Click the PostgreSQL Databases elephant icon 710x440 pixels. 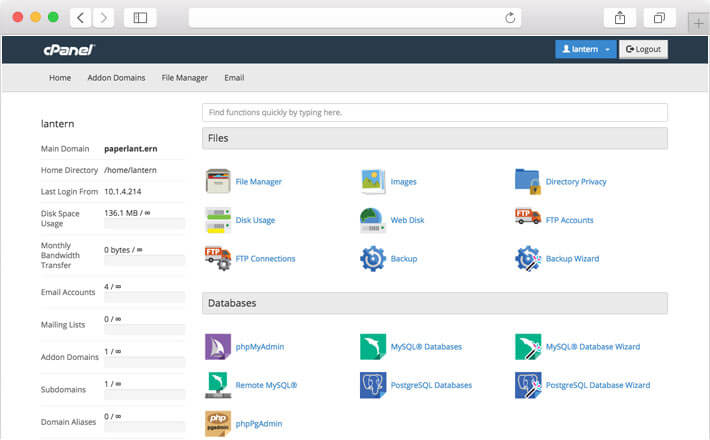[x=373, y=385]
